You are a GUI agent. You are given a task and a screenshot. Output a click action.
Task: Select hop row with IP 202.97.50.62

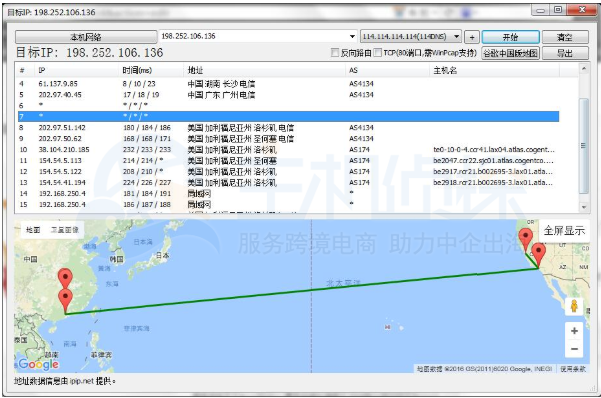coord(288,138)
